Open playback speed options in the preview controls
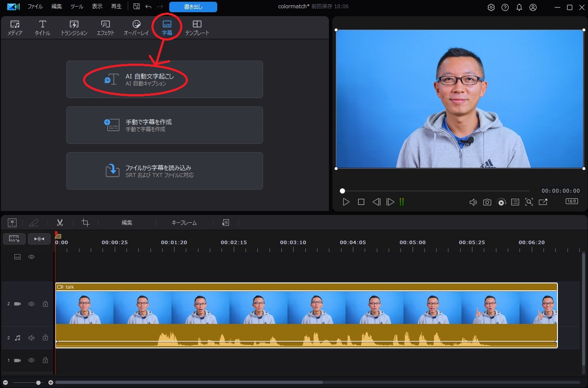 (501, 202)
